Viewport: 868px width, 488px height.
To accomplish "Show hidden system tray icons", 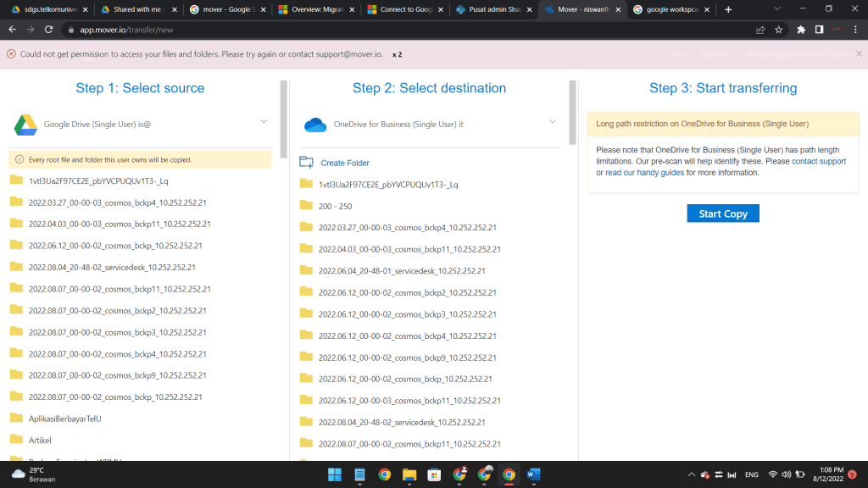I will pos(691,474).
